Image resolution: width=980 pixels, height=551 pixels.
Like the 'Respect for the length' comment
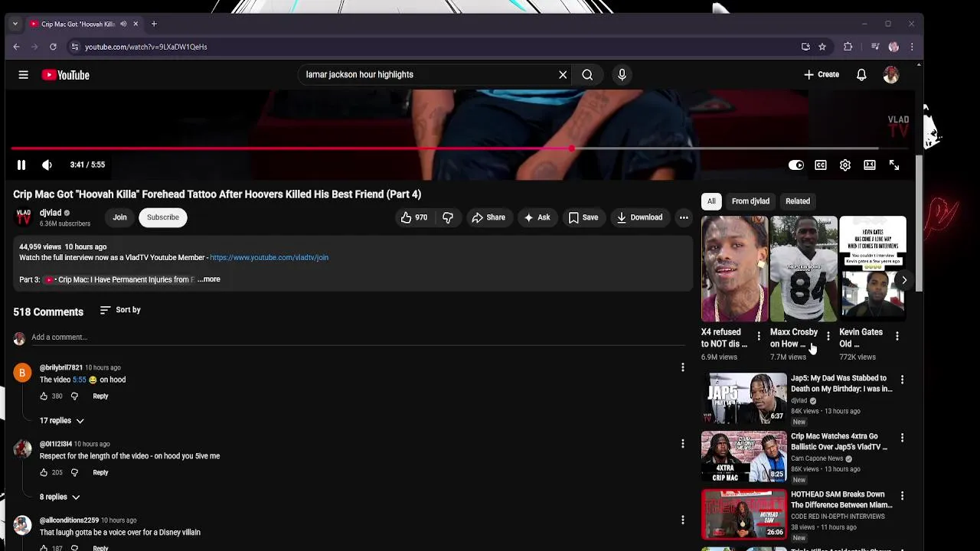[44, 473]
